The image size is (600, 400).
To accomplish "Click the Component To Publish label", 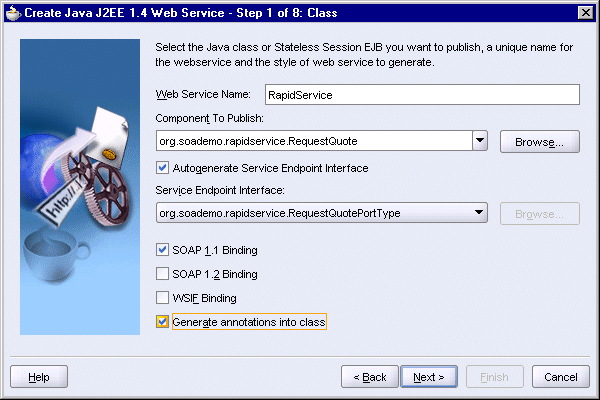I will tap(209, 118).
